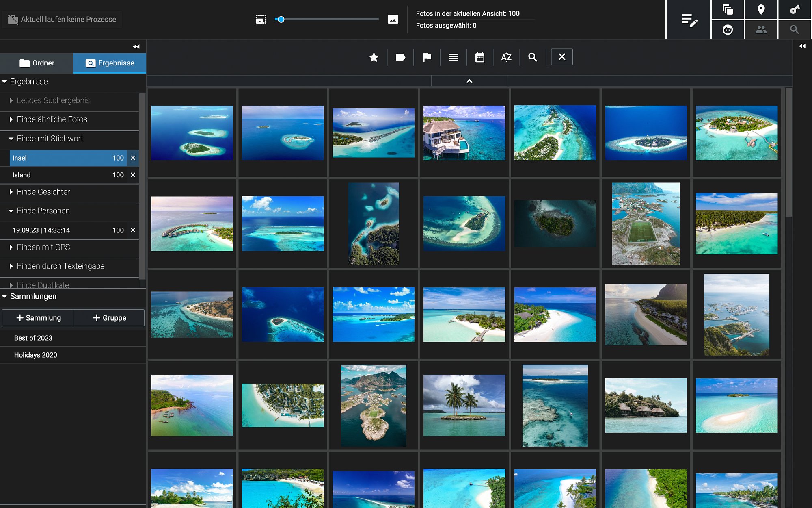The image size is (812, 508).
Task: Click the keyword tag filter icon
Action: (400, 57)
